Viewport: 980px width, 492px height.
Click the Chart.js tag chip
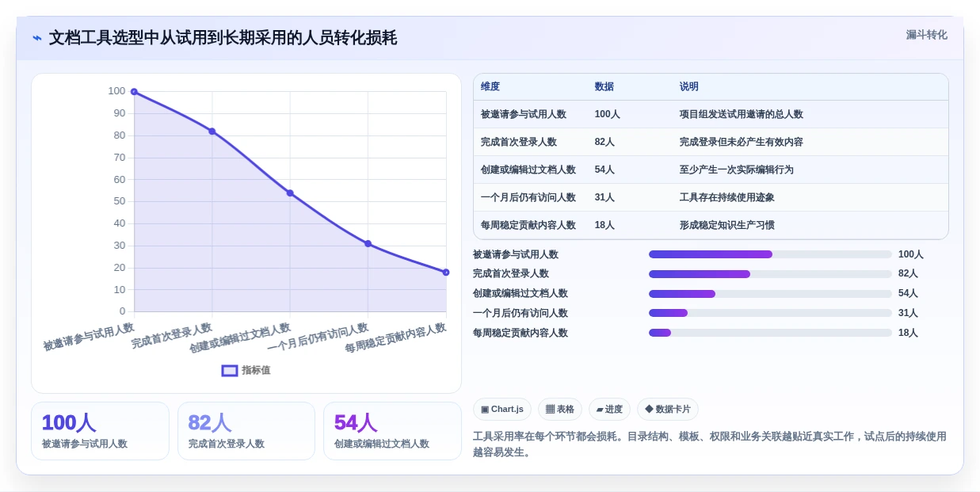tap(502, 409)
